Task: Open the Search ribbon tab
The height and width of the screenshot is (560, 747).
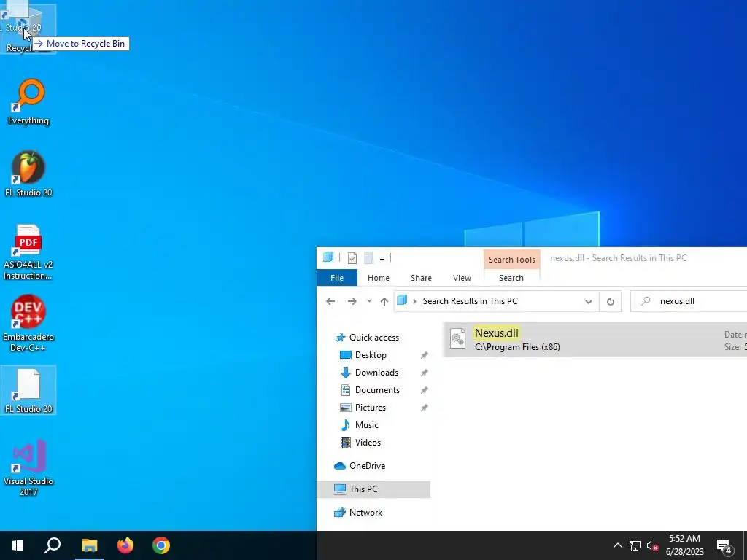Action: point(511,278)
